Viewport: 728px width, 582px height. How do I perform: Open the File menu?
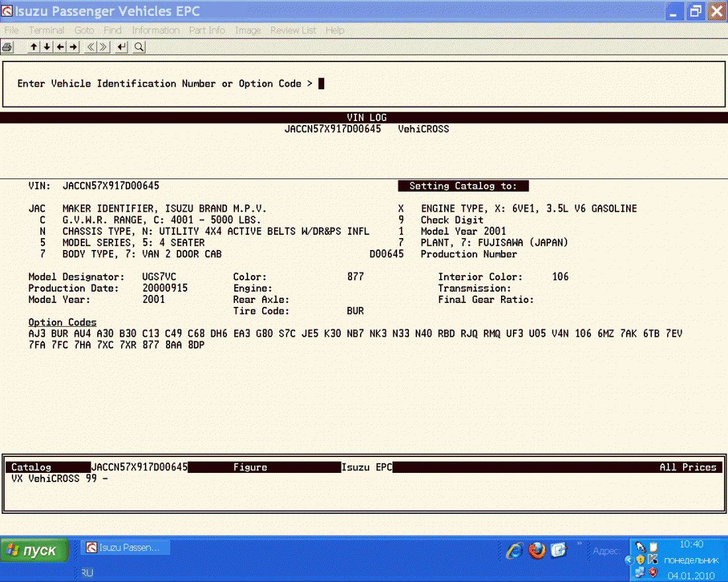coord(12,30)
